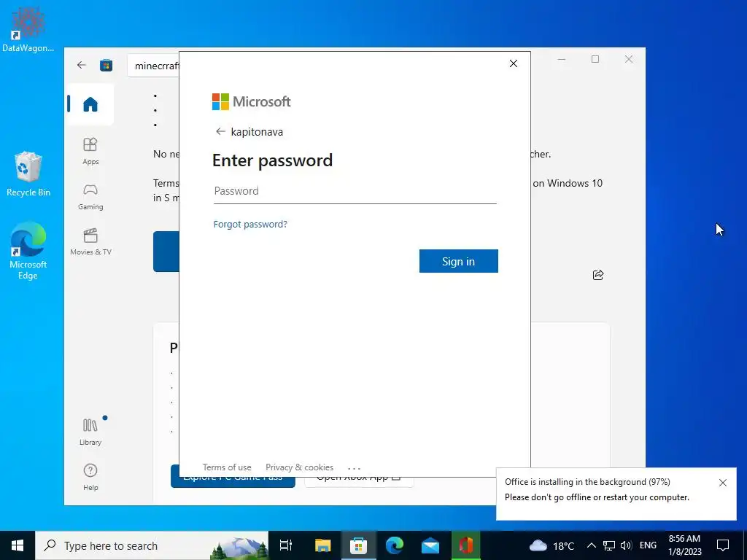Open the Action Center notifications icon
The image size is (747, 560).
[x=723, y=545]
